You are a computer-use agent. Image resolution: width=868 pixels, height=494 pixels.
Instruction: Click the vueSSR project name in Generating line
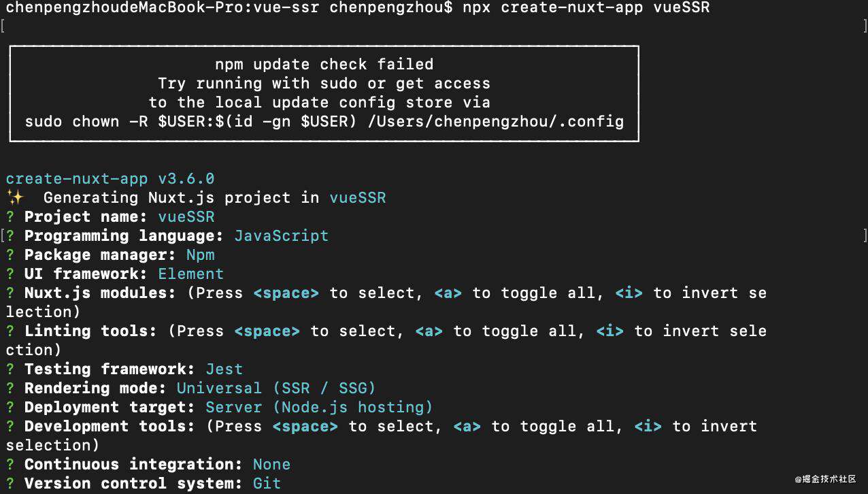[358, 197]
